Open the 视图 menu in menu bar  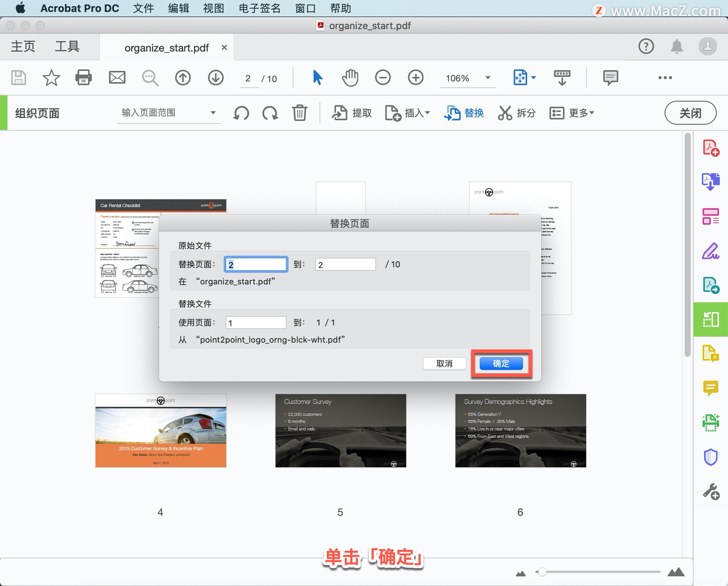click(213, 8)
